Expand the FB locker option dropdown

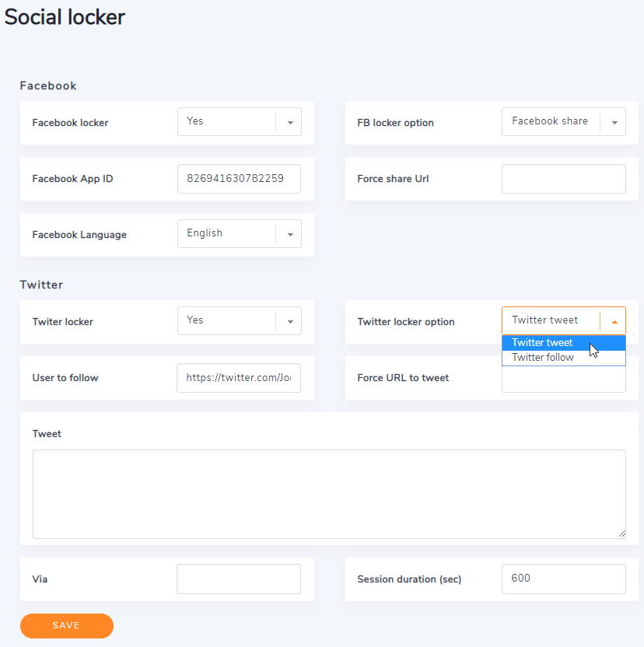(614, 122)
